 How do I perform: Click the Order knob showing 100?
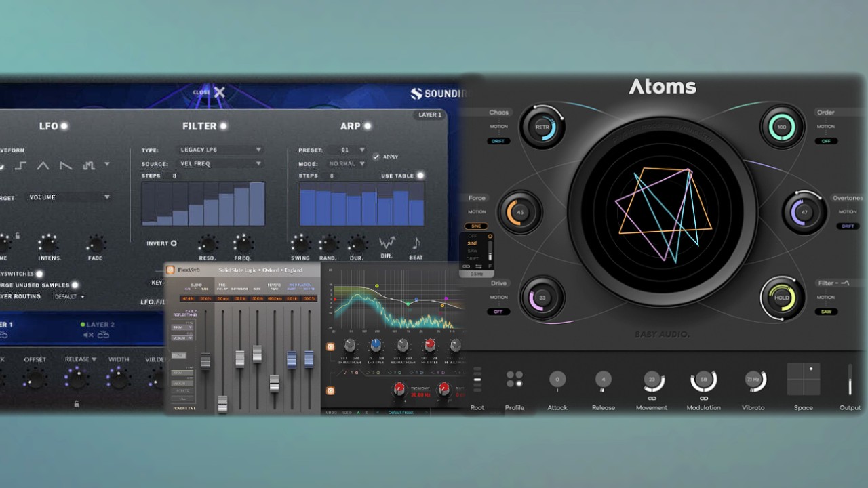point(782,127)
